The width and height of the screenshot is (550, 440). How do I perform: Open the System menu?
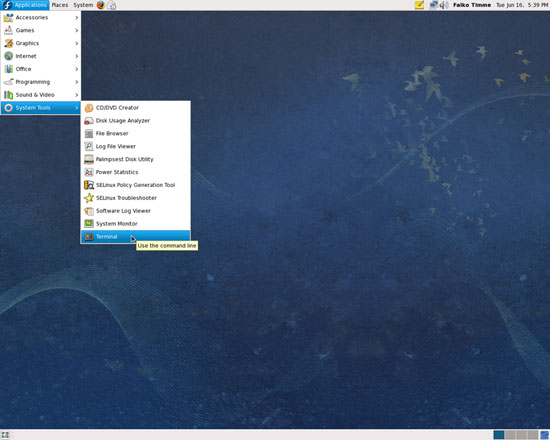(x=83, y=5)
